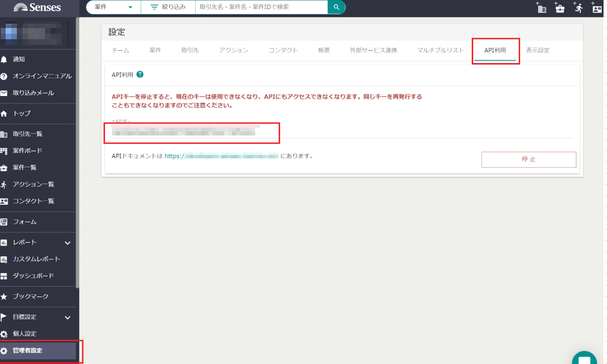Focus the 取引先名・案件名 search field

[x=261, y=7]
